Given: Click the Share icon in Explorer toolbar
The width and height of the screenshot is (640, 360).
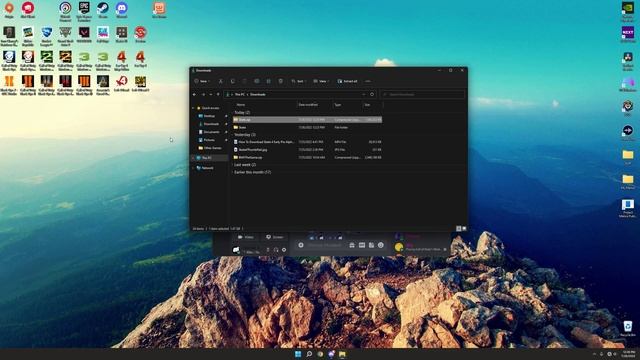Looking at the screenshot, I should 269,81.
